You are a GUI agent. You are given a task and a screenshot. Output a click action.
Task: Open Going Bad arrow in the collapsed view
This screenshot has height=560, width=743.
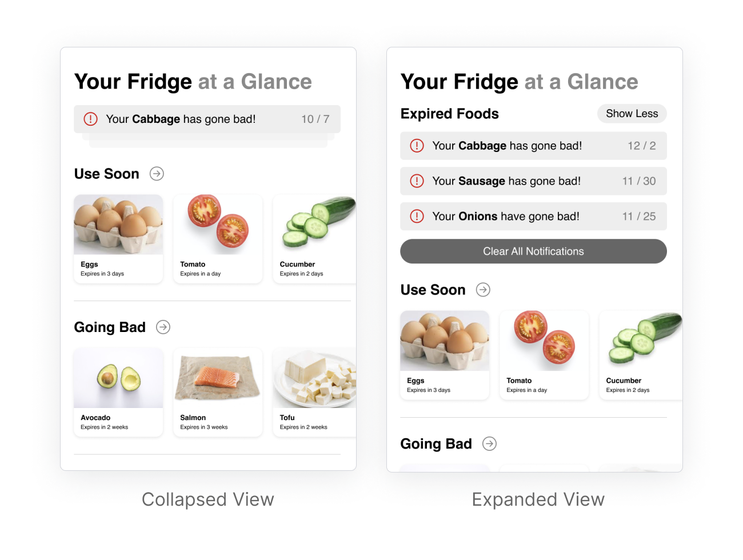[x=163, y=327]
